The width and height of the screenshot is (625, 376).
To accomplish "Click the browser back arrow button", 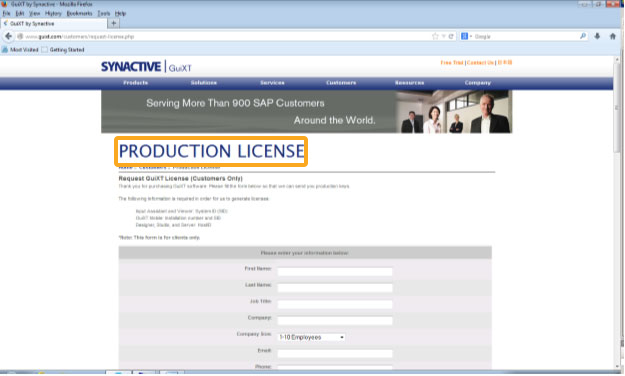I will click(8, 36).
